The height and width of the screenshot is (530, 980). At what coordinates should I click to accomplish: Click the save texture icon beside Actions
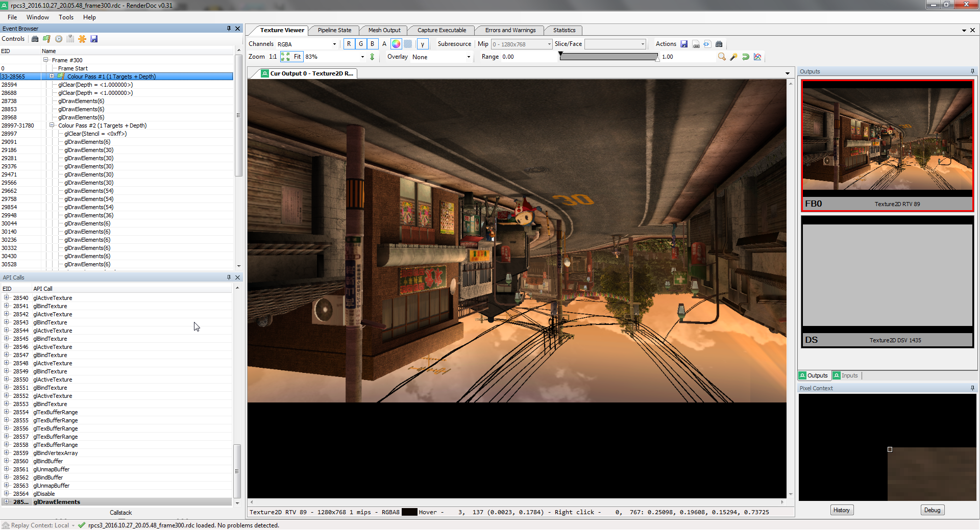684,44
